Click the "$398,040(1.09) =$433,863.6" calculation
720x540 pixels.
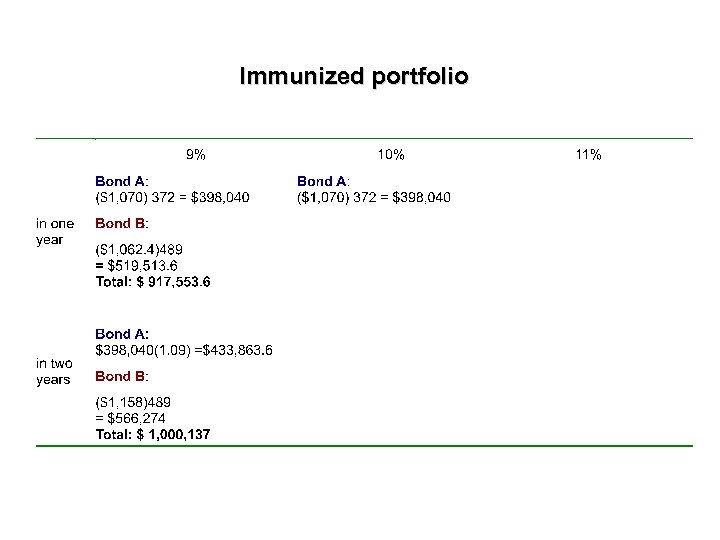(x=184, y=350)
